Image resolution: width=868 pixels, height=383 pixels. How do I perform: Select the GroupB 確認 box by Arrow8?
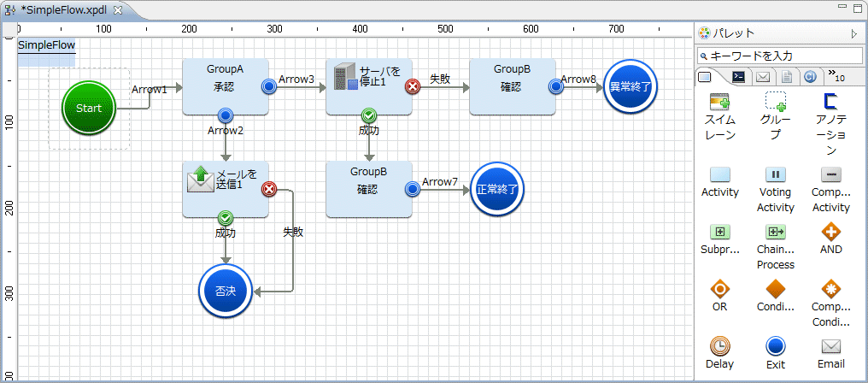click(x=513, y=86)
